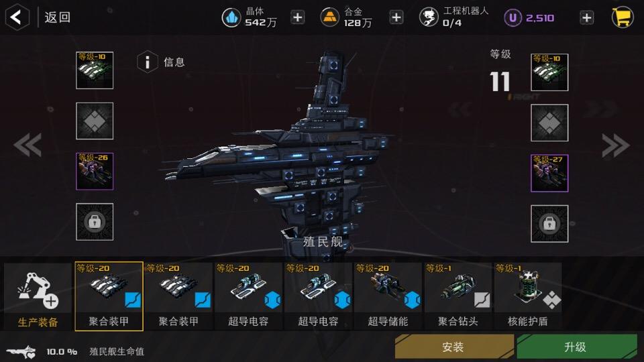Image resolution: width=644 pixels, height=362 pixels.
Task: Open the empty right-side diamond slot
Action: pos(549,123)
